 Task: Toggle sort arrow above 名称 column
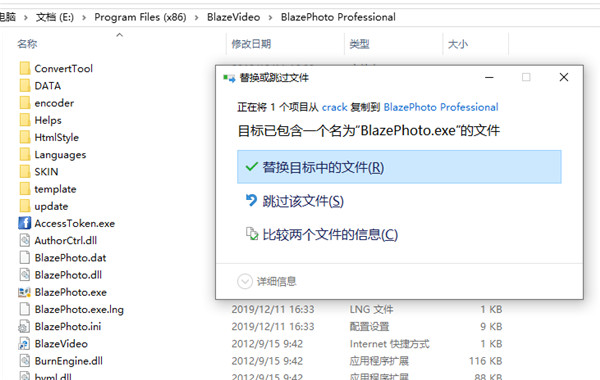click(119, 35)
